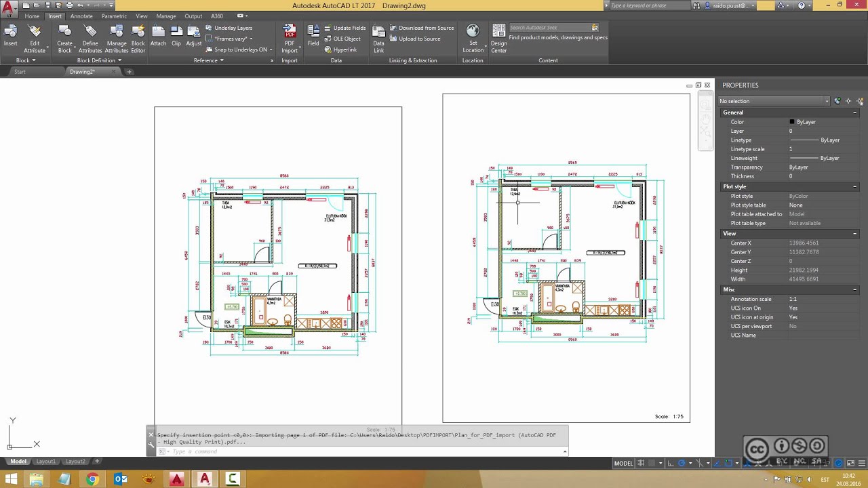Open the A360 ribbon tab
The height and width of the screenshot is (488, 868).
pos(216,16)
